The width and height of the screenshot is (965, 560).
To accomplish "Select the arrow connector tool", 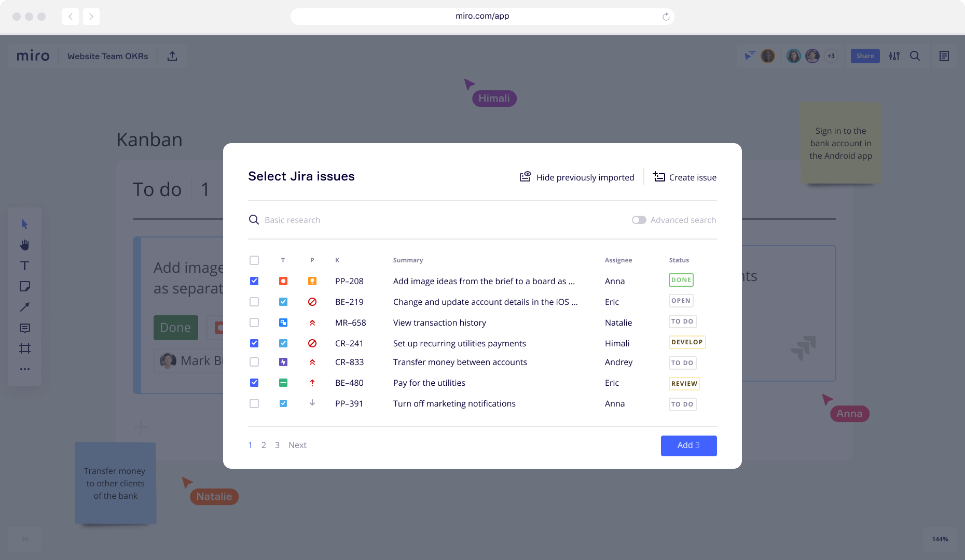I will pos(24,307).
